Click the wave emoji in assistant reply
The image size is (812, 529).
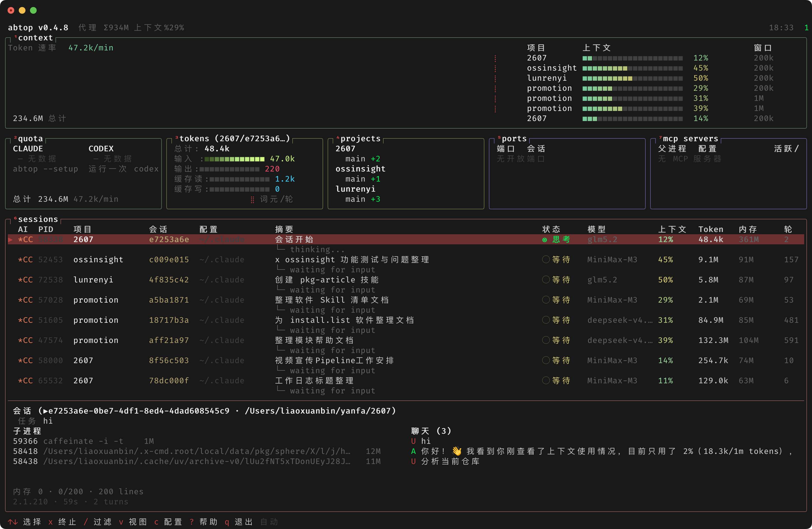coord(457,451)
